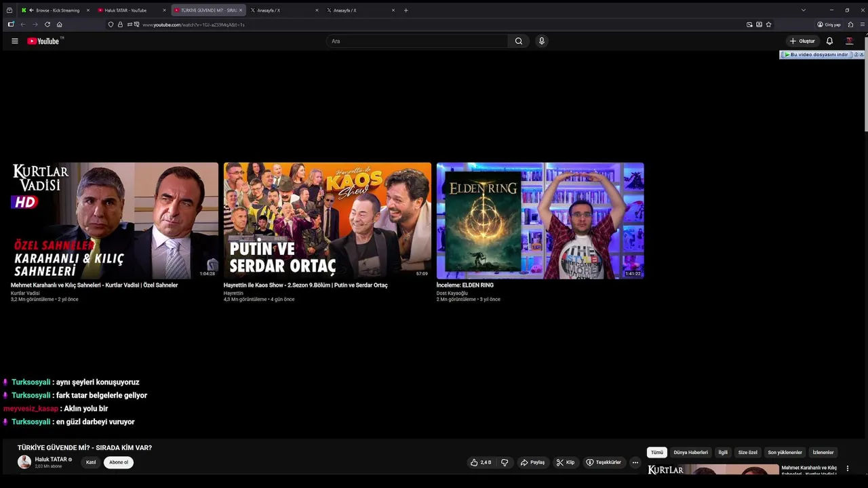Sign in with Giriş yap button
The height and width of the screenshot is (488, 868).
pyautogui.click(x=829, y=24)
